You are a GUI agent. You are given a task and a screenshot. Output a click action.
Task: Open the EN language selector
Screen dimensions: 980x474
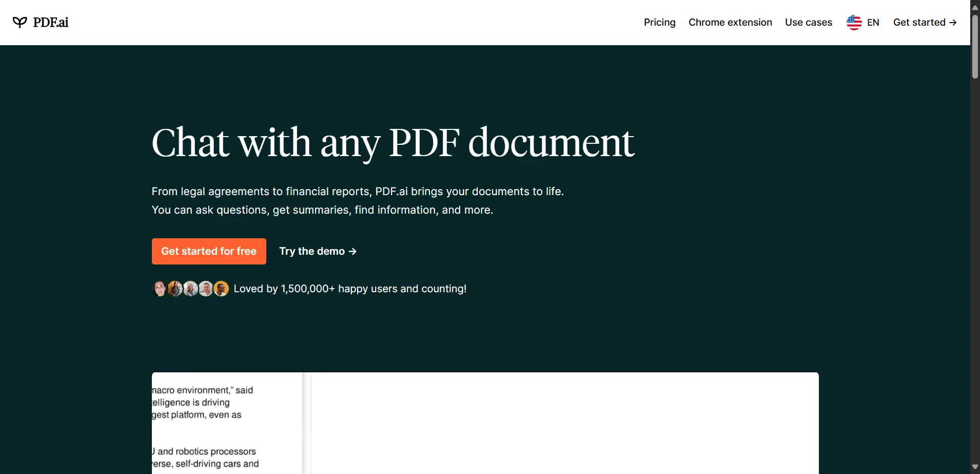[873, 23]
